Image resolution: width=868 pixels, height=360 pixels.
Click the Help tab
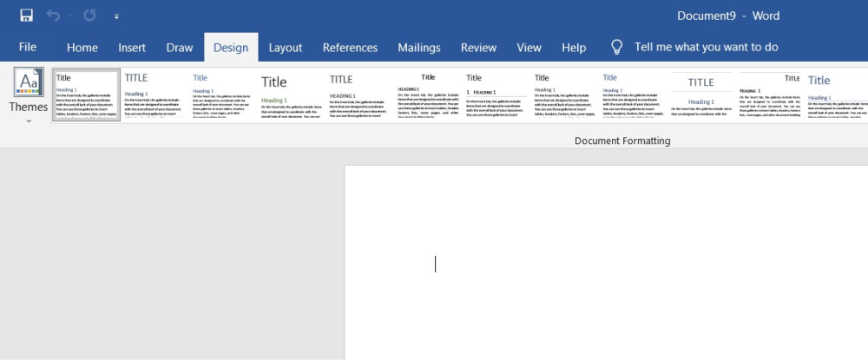[x=574, y=48]
